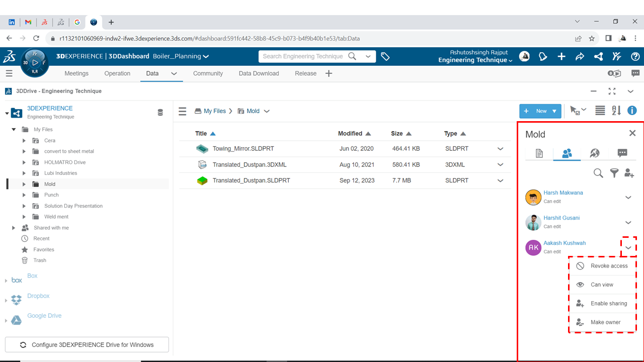The height and width of the screenshot is (362, 644).
Task: Sort files by Size column
Action: tap(401, 134)
